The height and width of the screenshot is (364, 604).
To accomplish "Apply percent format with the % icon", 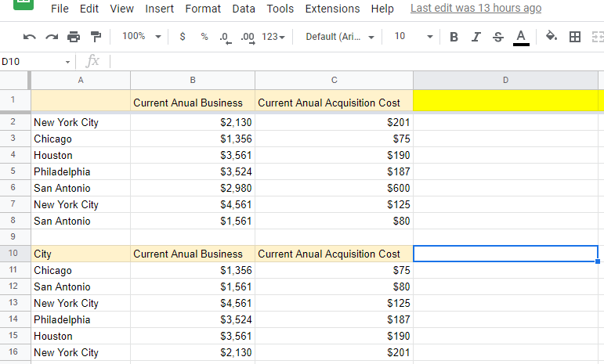I will click(x=204, y=37).
